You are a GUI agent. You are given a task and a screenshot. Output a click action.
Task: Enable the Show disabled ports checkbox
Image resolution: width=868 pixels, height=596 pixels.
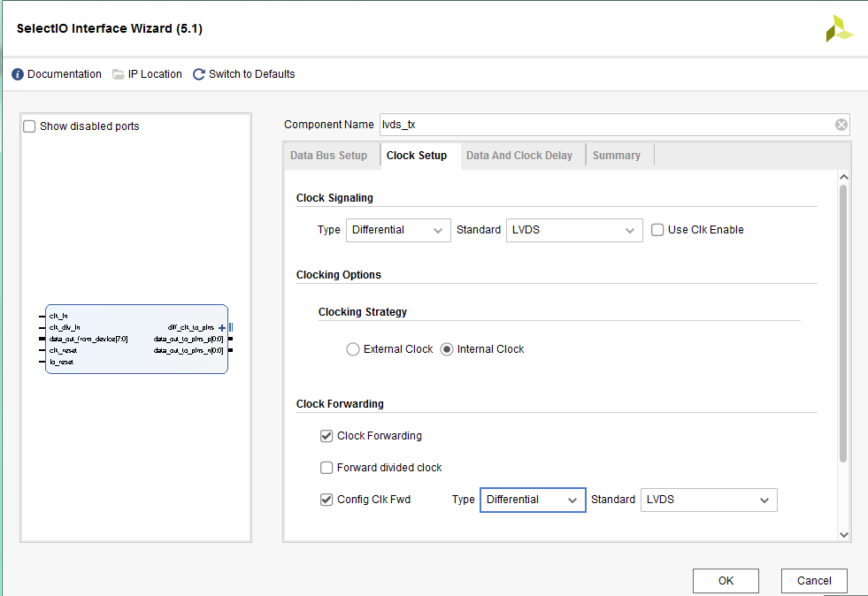(x=29, y=126)
